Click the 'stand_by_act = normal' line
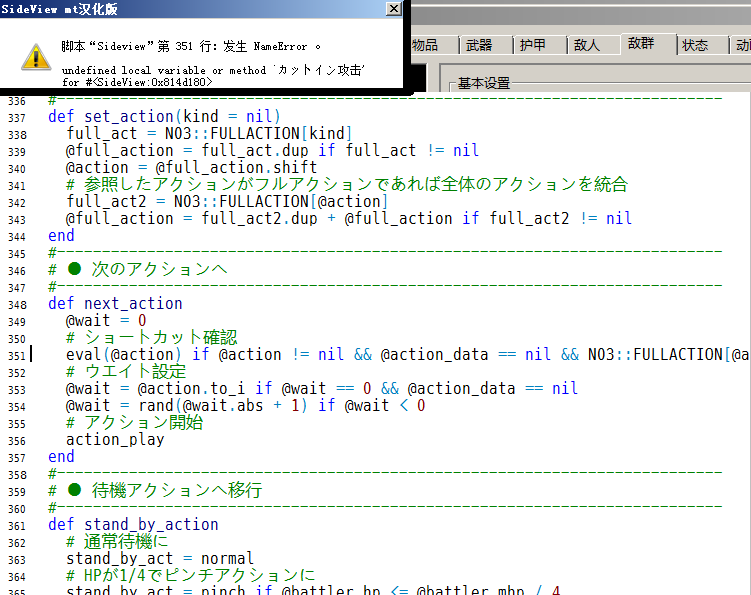 [160, 559]
